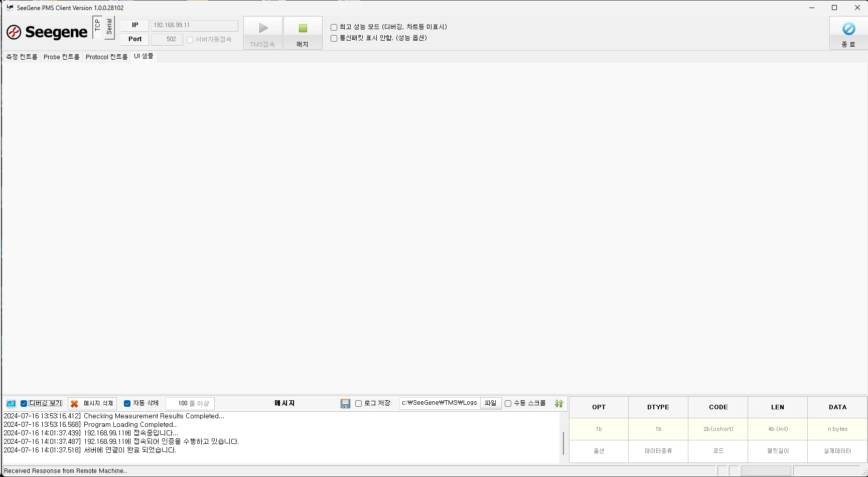Uncheck the 디버깅 보기 checkbox
Screen dimensions: 868x477
[24, 403]
